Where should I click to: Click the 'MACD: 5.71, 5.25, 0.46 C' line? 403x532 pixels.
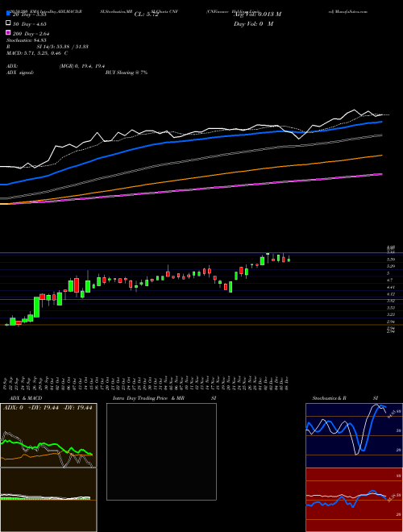point(37,53)
